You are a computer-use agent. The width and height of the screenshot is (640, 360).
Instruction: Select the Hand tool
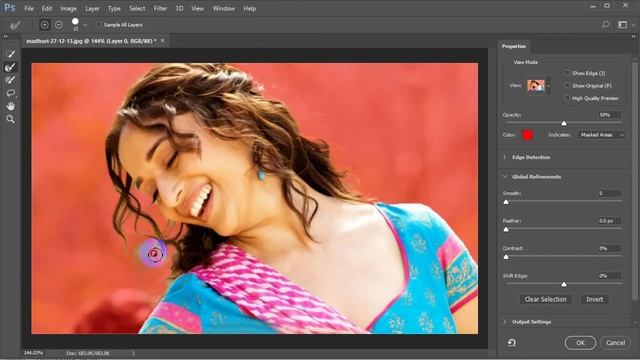click(11, 106)
